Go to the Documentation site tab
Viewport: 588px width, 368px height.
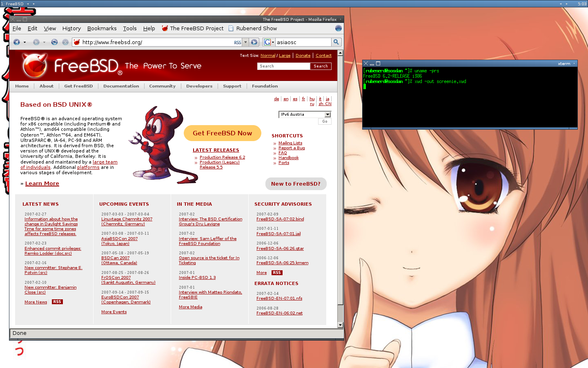pos(121,86)
